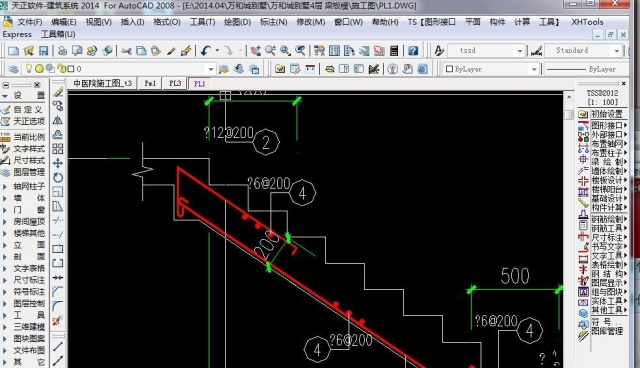Expand the 尺寸标注 menu group
640x368 pixels.
coord(24,280)
